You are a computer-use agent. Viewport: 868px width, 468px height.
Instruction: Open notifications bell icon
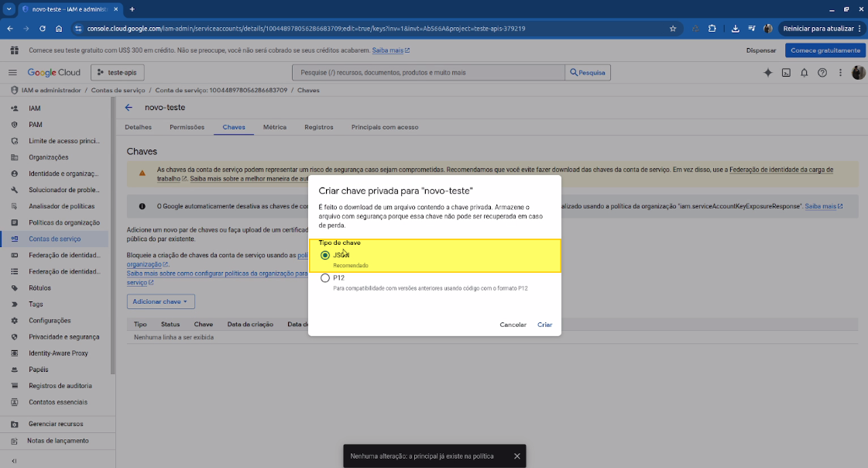coord(805,73)
